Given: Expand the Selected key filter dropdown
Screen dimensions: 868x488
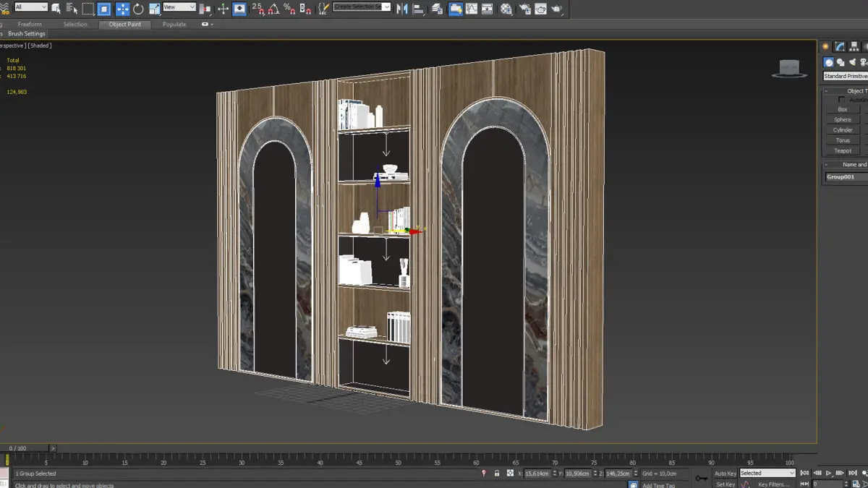Looking at the screenshot, I should (767, 474).
